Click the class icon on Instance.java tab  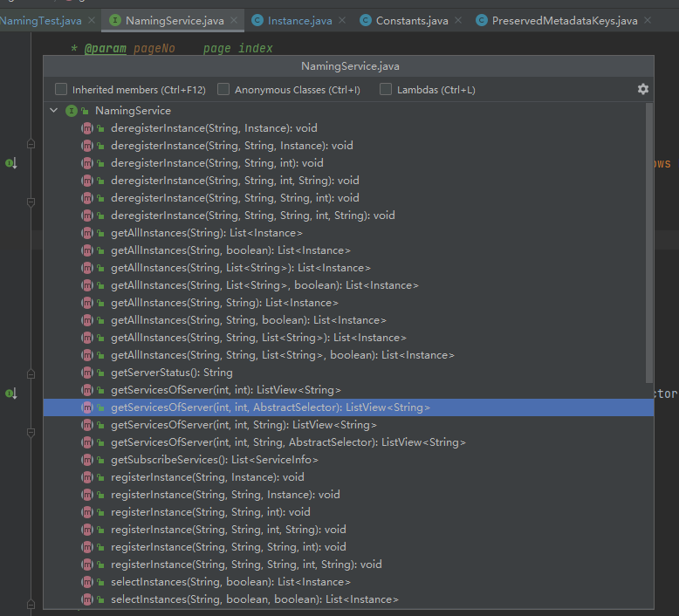[257, 20]
